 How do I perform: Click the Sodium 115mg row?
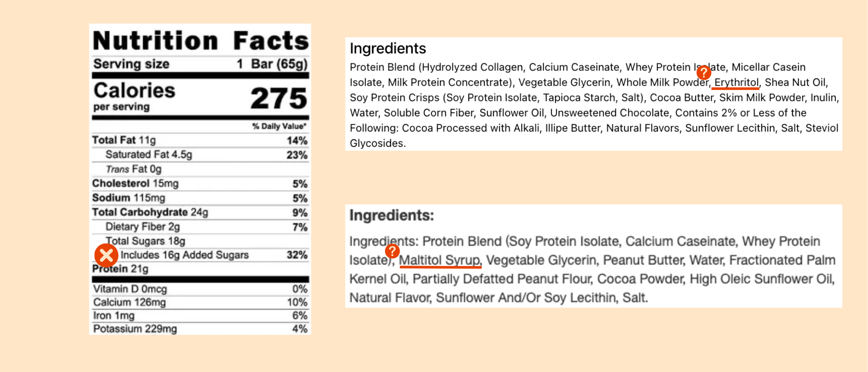point(201,198)
